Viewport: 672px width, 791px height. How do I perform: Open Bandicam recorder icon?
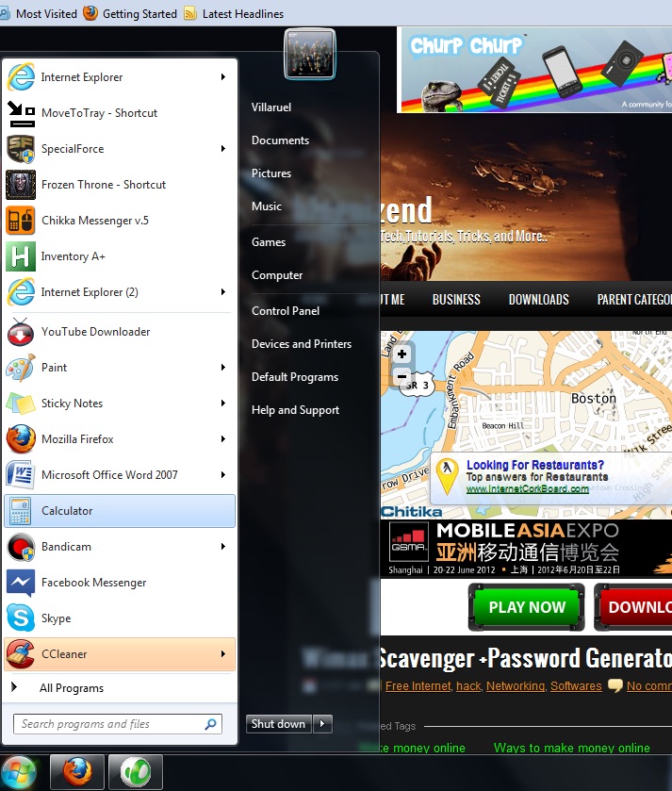tap(21, 547)
